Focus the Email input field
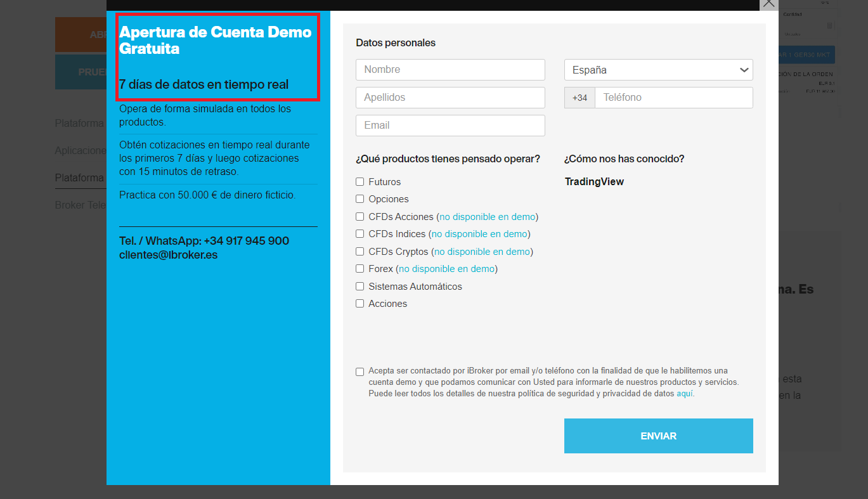 450,126
